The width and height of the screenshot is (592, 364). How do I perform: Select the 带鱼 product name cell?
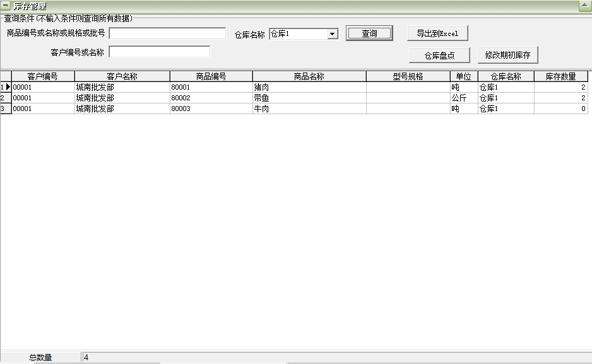(310, 98)
